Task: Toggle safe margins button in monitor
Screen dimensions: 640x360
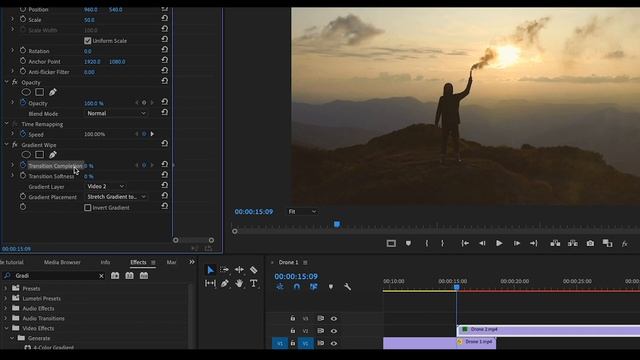Action: [x=391, y=243]
